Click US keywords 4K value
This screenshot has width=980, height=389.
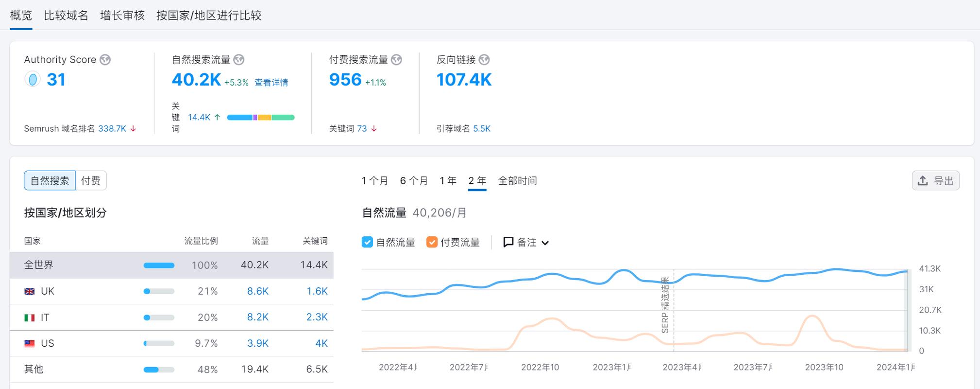click(321, 343)
